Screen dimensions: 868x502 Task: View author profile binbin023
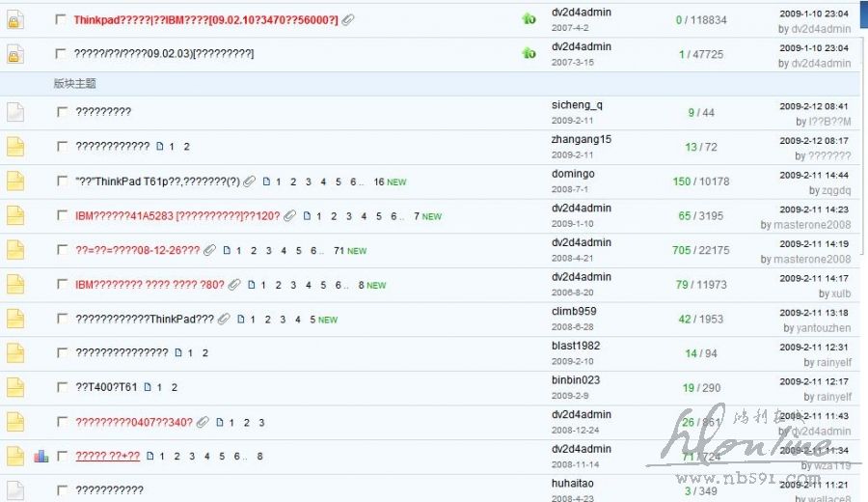[x=576, y=380]
